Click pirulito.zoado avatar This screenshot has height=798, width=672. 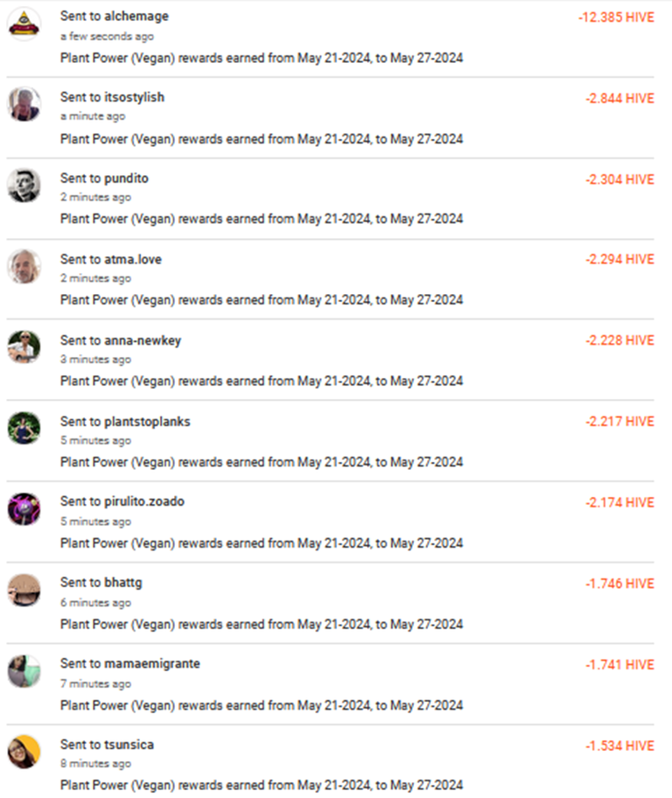pyautogui.click(x=24, y=509)
